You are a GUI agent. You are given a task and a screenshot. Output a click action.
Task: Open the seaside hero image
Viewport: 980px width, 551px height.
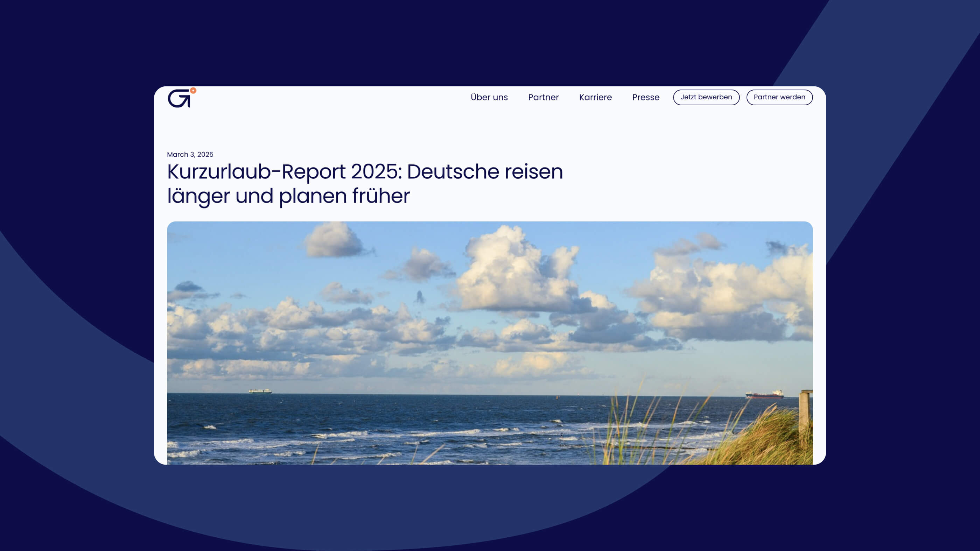490,343
